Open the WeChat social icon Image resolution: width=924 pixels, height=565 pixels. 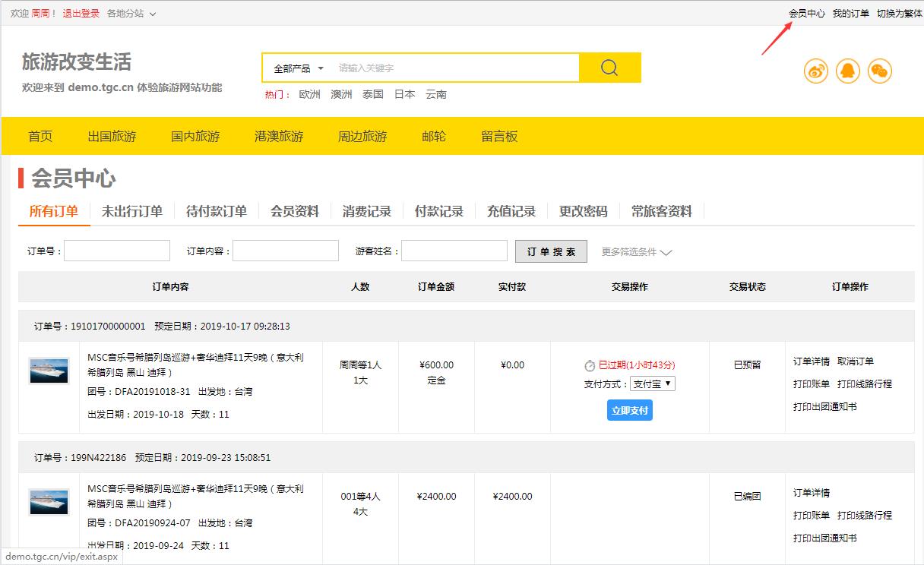(880, 71)
